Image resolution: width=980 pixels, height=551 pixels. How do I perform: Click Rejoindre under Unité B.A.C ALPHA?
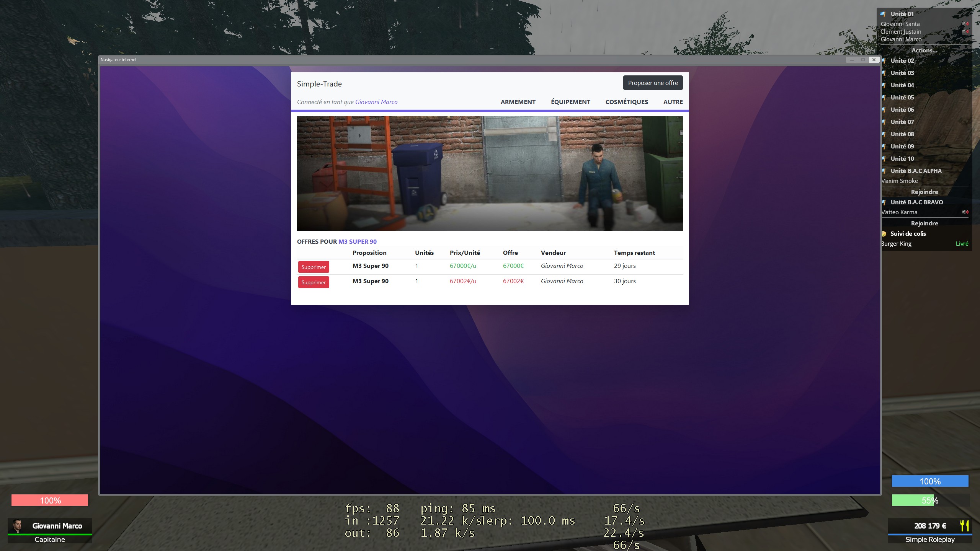[924, 192]
